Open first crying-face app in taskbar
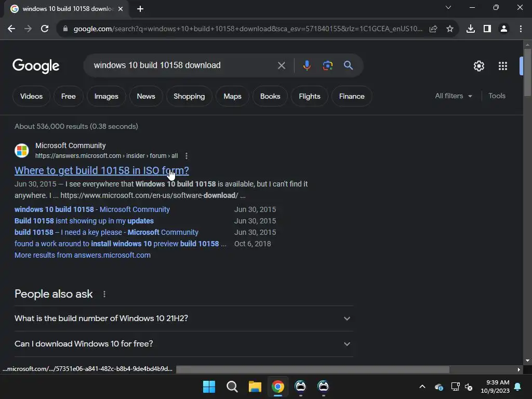This screenshot has width=532, height=399. click(x=300, y=387)
